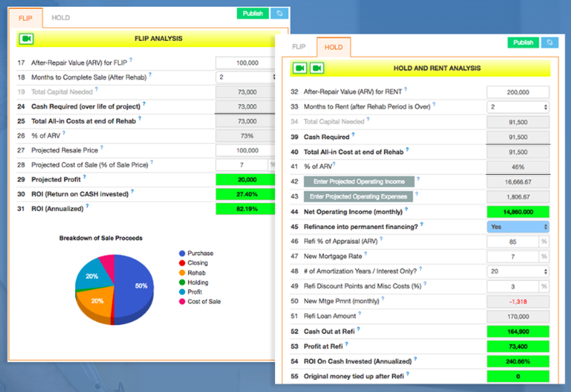Click orange 20% Rehab pie slice

click(96, 301)
